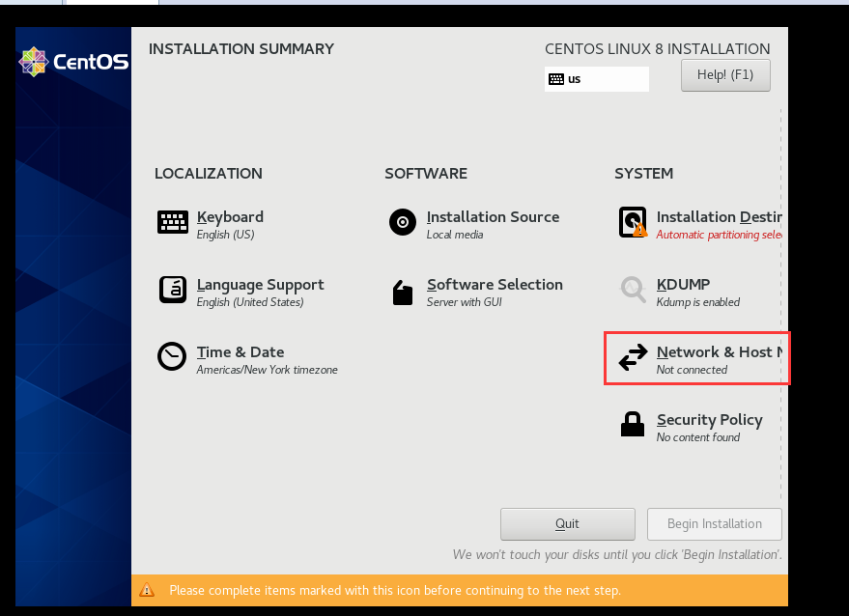Click the Quit button
The image size is (849, 616).
click(x=567, y=524)
